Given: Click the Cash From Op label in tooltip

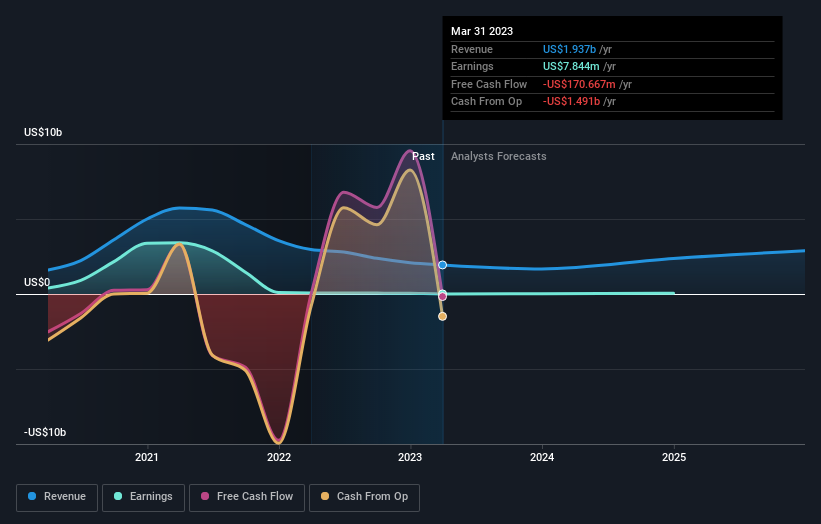Looking at the screenshot, I should (x=486, y=102).
